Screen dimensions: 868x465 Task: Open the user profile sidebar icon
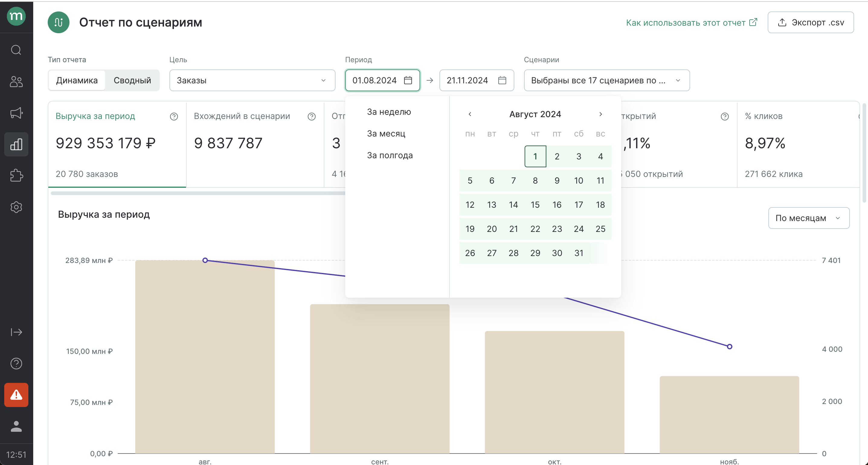tap(16, 426)
